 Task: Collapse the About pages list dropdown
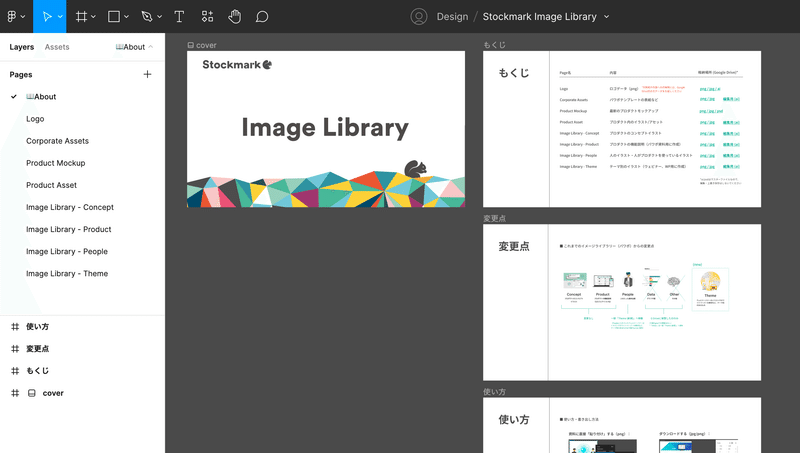click(x=134, y=47)
